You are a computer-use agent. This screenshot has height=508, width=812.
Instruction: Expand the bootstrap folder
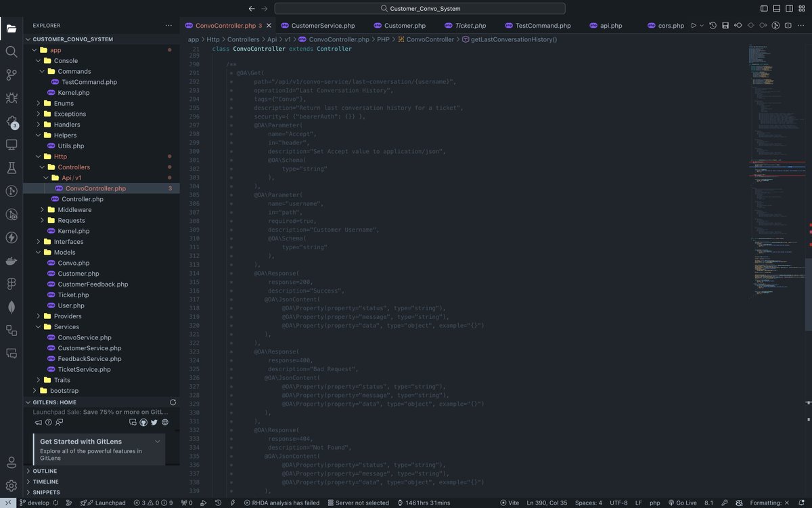coord(35,390)
